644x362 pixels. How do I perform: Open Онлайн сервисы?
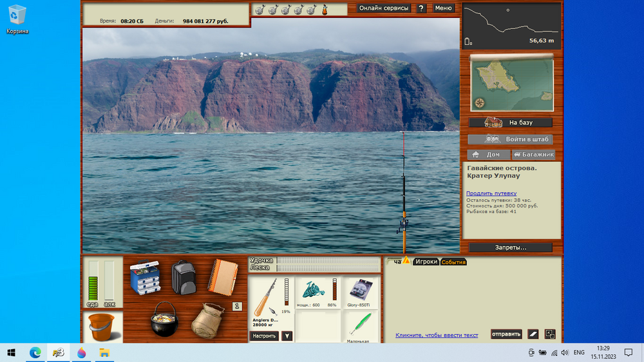[x=384, y=8]
